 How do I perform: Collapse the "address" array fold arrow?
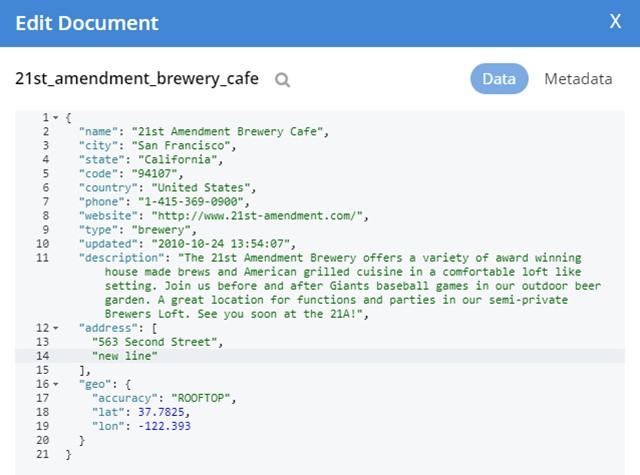click(x=56, y=328)
